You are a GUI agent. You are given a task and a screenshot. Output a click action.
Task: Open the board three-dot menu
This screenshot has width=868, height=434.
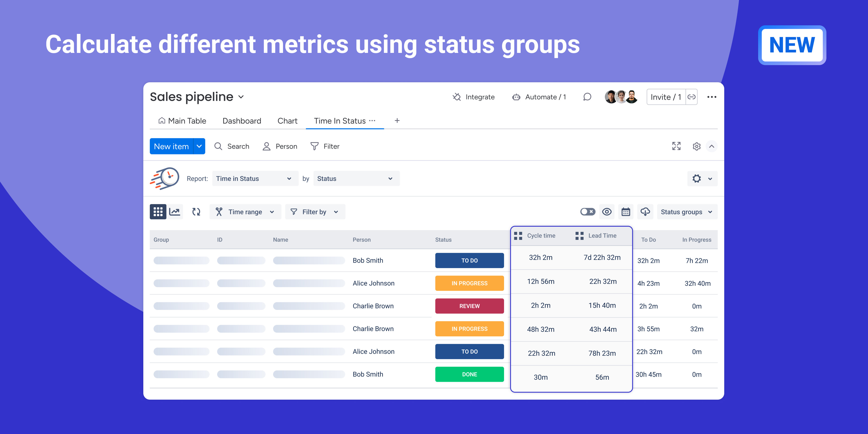pyautogui.click(x=712, y=97)
